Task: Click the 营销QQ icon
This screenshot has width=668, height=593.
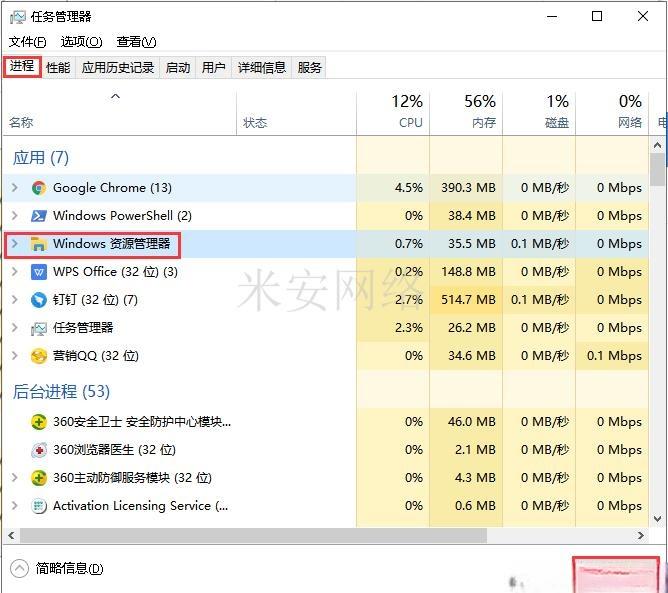Action: pos(39,356)
